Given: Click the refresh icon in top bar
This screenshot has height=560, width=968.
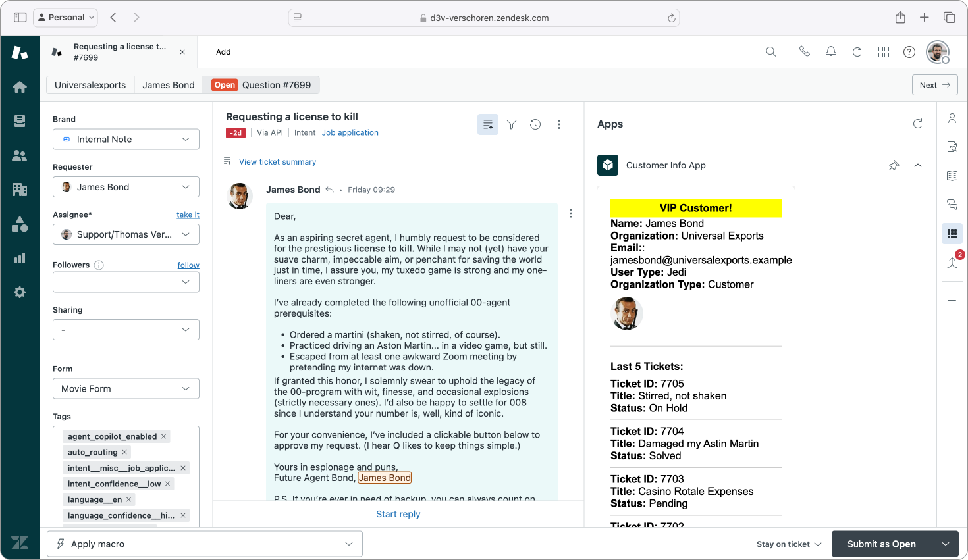Looking at the screenshot, I should pos(857,52).
